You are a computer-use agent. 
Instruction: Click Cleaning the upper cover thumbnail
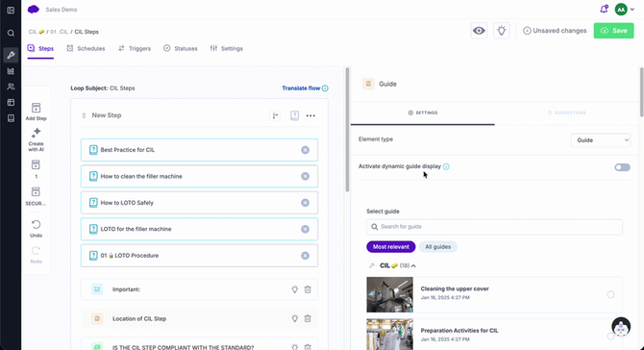point(390,294)
